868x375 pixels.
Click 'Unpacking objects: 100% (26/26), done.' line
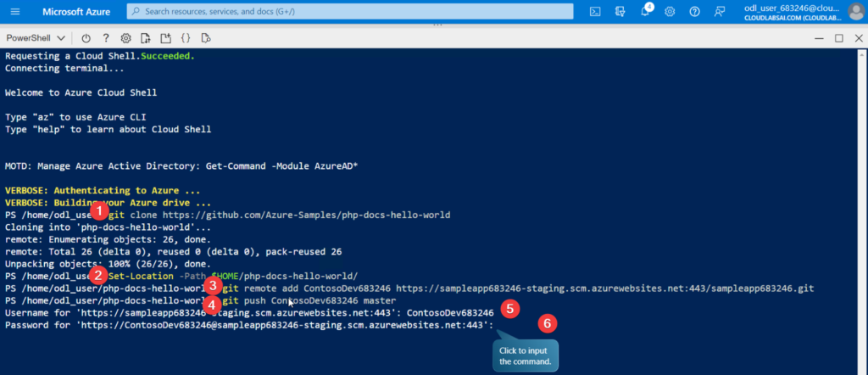point(108,264)
